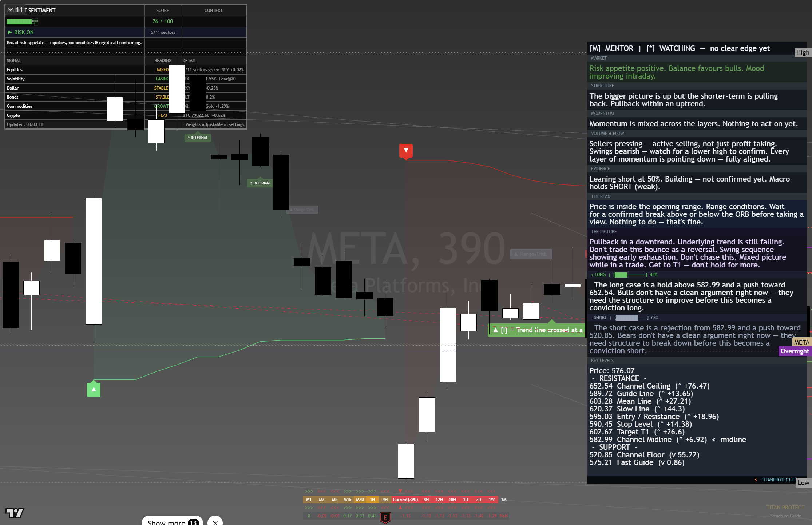Click the 4H timeframe cell
812x525 pixels.
pyautogui.click(x=385, y=500)
